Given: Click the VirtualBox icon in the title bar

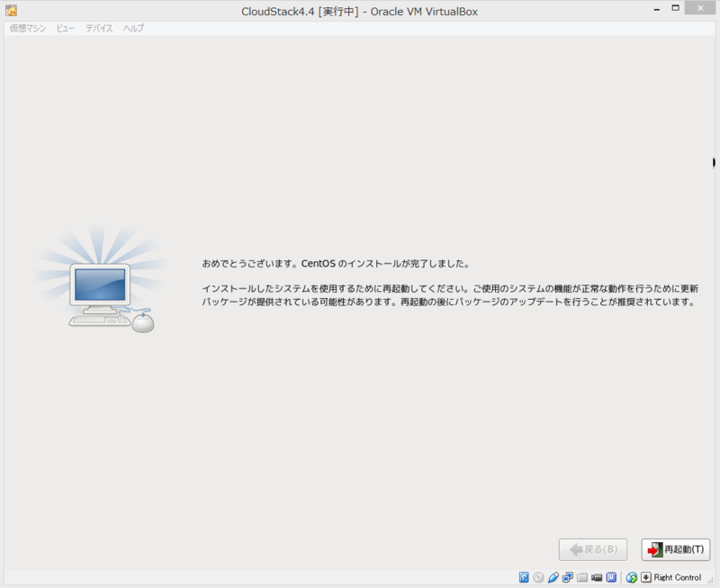Looking at the screenshot, I should 9,10.
